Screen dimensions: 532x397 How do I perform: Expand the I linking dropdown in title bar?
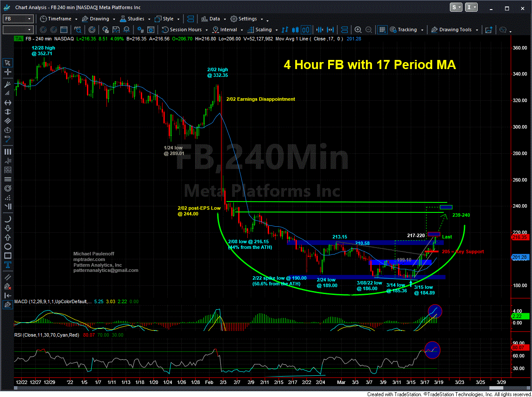(472, 7)
